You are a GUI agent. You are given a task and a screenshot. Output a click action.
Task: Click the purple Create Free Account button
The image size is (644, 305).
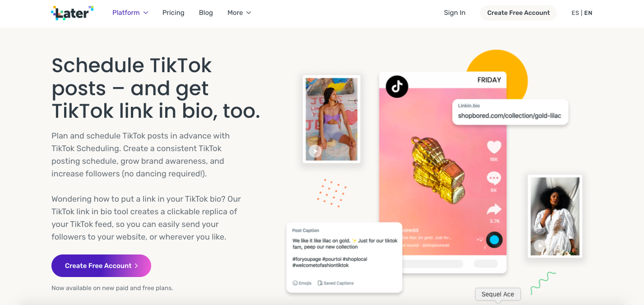(101, 266)
